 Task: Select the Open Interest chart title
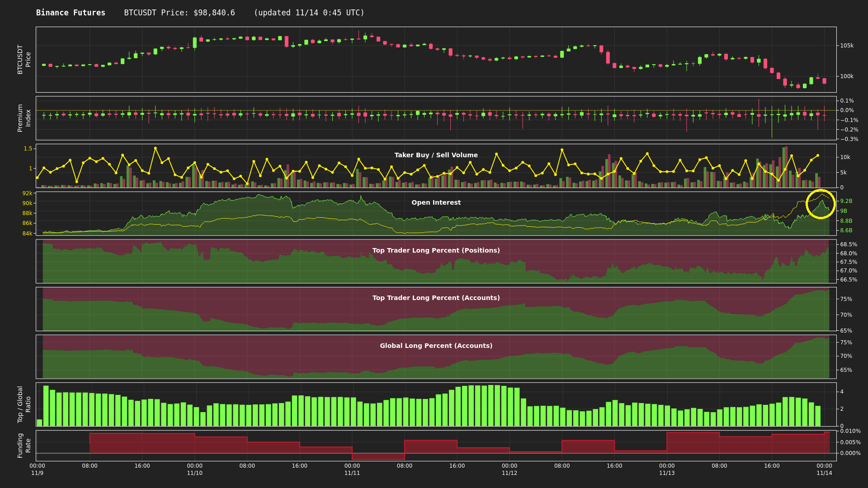[436, 202]
